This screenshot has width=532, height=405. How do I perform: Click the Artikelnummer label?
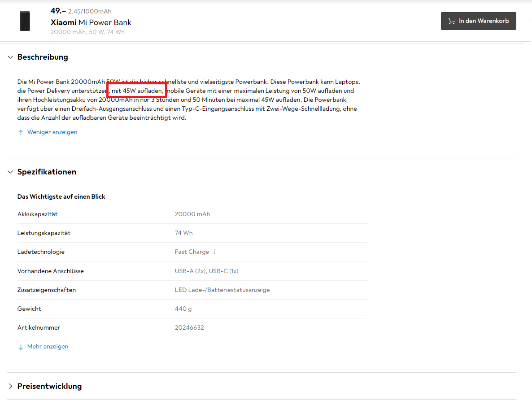click(x=39, y=328)
